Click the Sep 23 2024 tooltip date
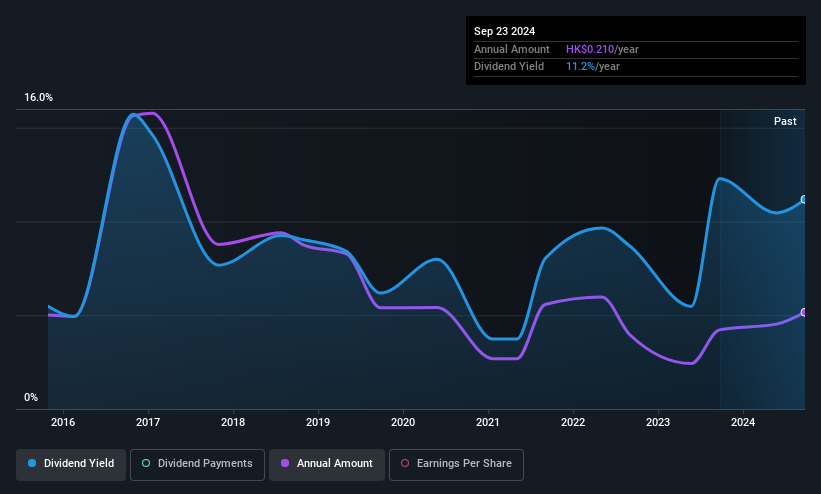This screenshot has width=821, height=494. (504, 31)
